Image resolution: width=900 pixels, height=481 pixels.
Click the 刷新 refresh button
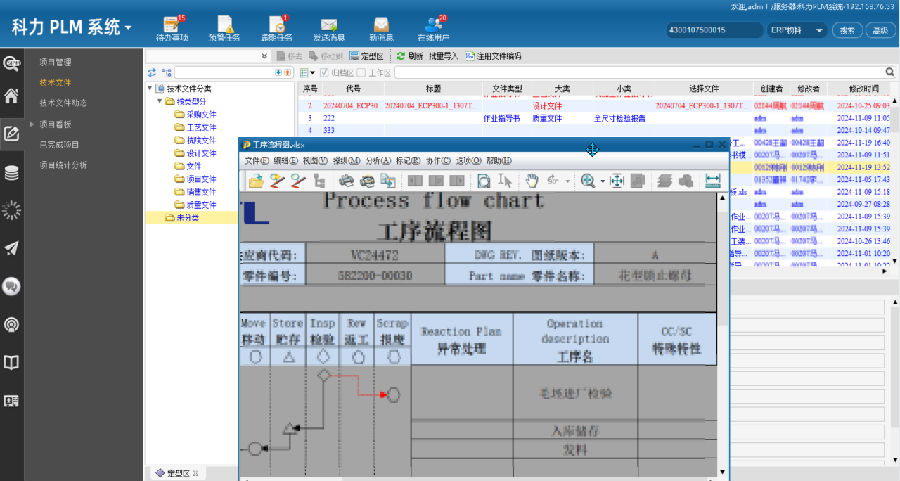pyautogui.click(x=409, y=57)
